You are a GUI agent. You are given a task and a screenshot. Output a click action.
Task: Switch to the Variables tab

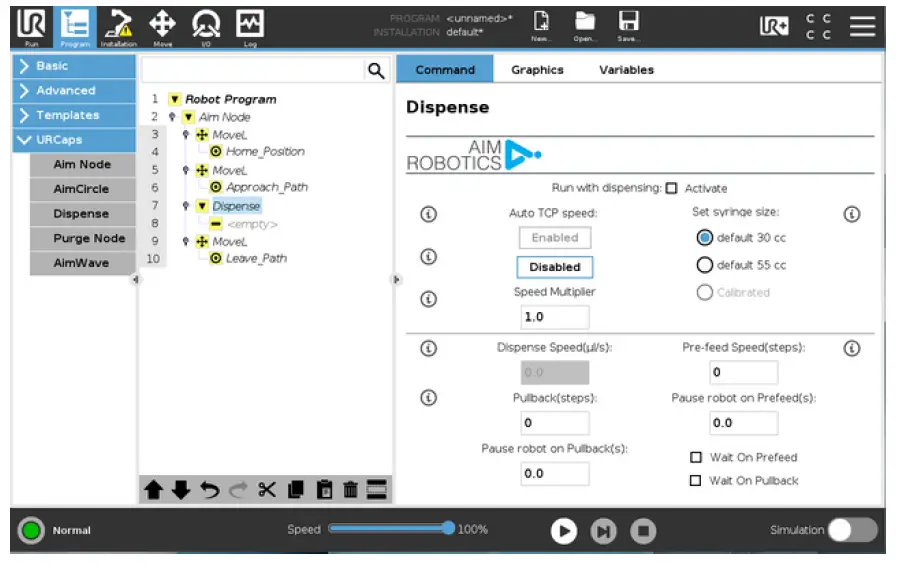tap(627, 70)
